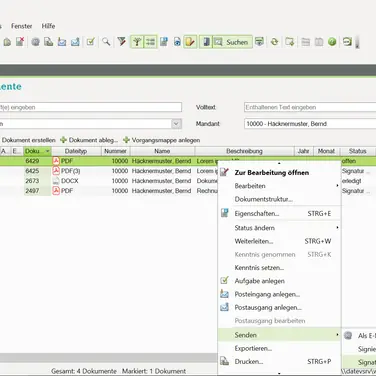This screenshot has height=376, width=376.
Task: Click the Suchen button in the toolbar
Action: click(x=232, y=42)
